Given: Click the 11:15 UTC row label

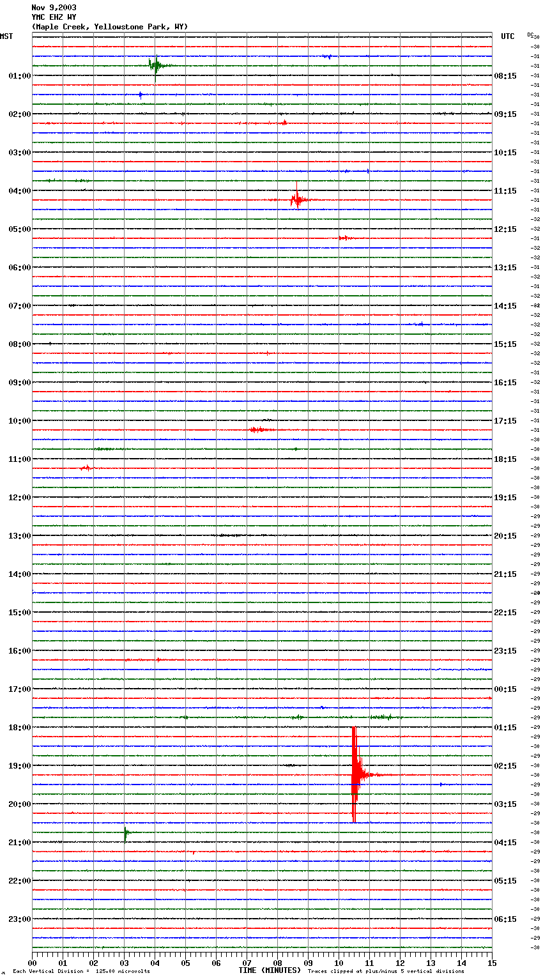Looking at the screenshot, I should coord(505,191).
